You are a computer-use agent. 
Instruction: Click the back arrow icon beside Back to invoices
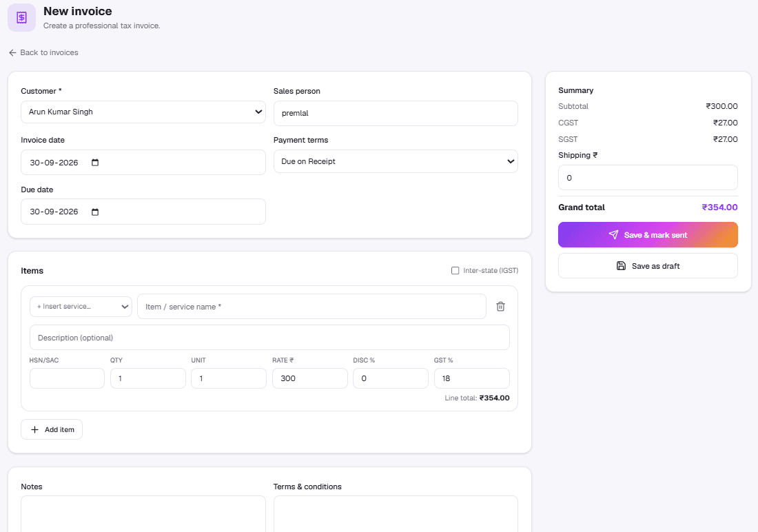tap(12, 52)
